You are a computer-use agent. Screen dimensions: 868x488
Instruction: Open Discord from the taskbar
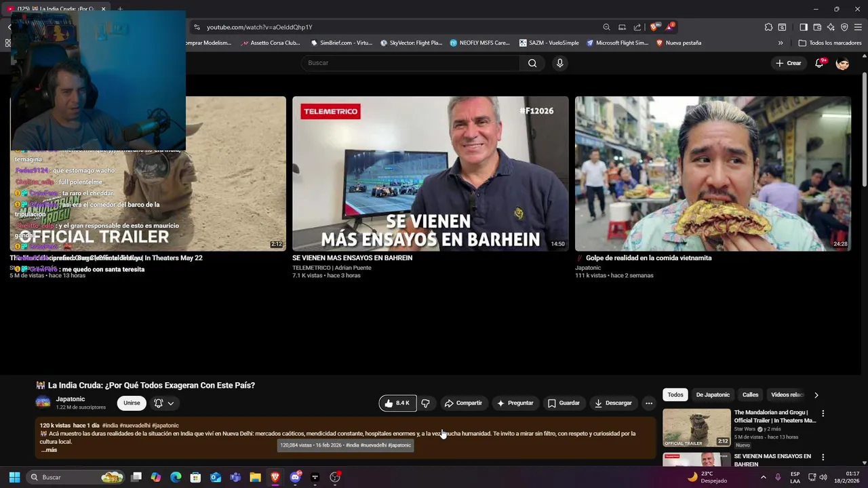pos(295,477)
